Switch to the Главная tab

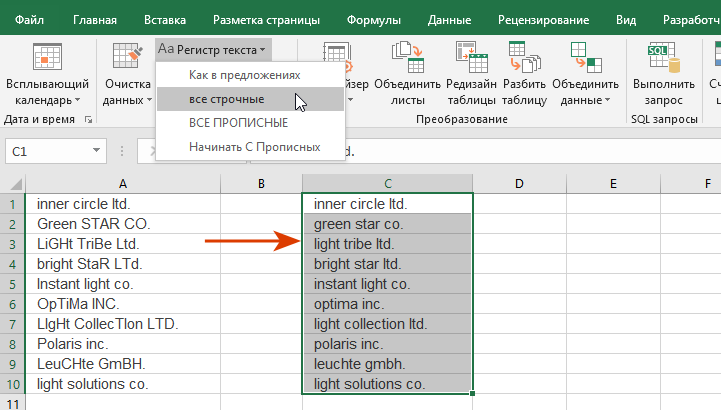95,20
